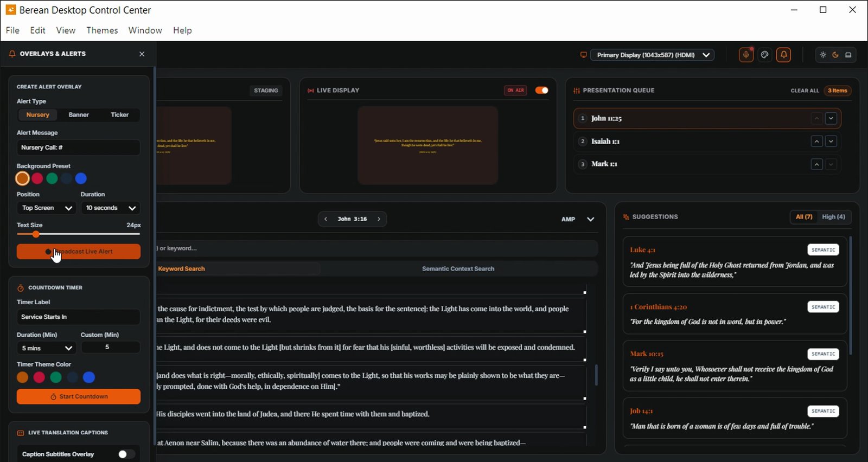
Task: Open the AMP translation dropdown
Action: 577,219
